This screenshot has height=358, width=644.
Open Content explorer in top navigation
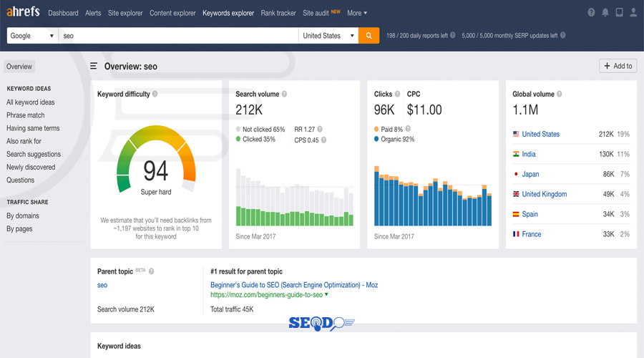tap(172, 13)
